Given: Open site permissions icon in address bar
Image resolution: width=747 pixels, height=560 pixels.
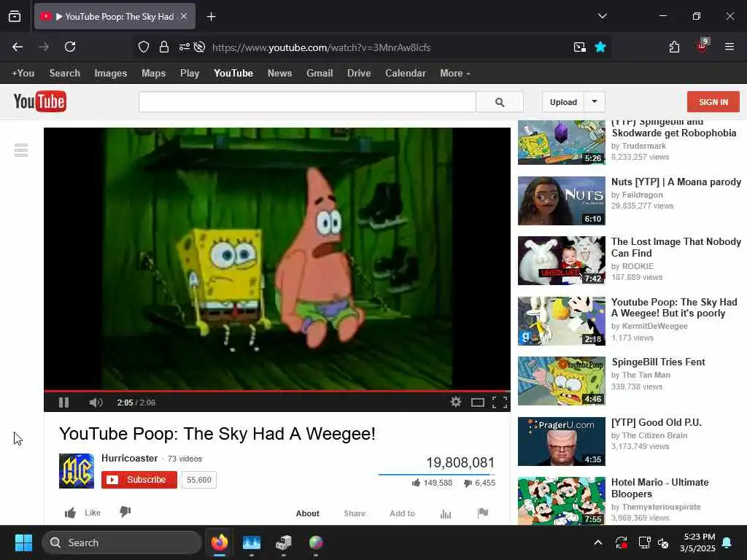Looking at the screenshot, I should (x=184, y=47).
